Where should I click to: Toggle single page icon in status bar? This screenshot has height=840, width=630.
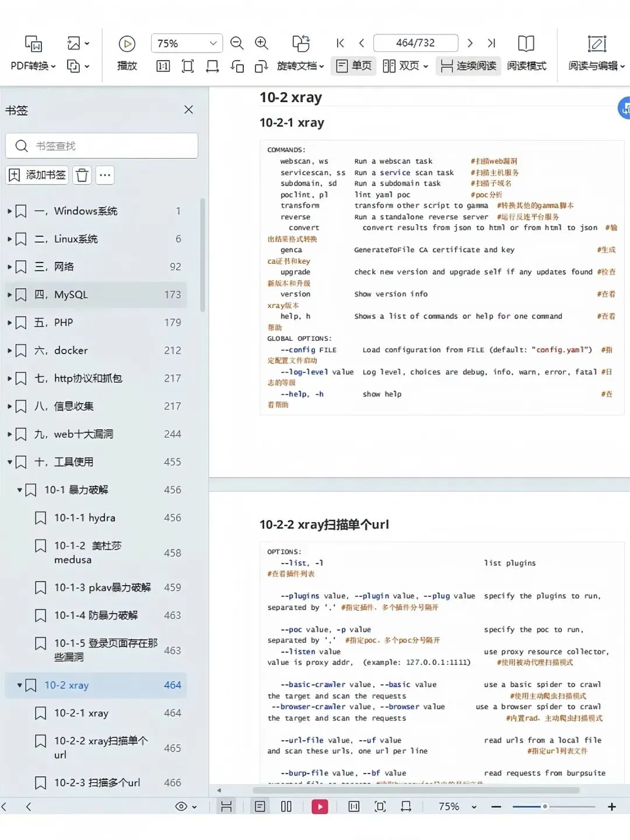click(260, 807)
